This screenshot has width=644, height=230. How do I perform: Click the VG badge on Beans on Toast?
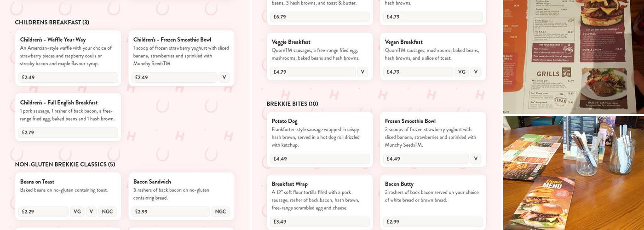click(77, 212)
